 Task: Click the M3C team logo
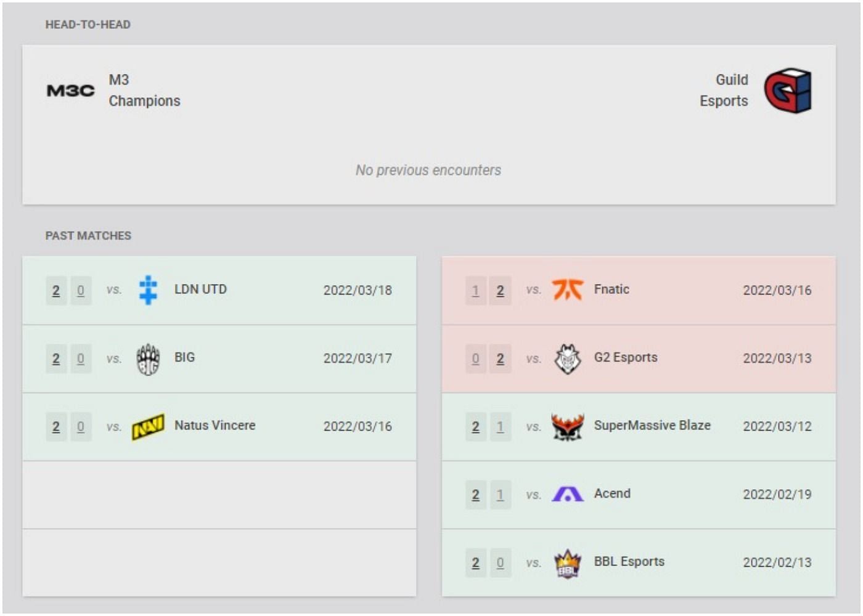pos(71,91)
